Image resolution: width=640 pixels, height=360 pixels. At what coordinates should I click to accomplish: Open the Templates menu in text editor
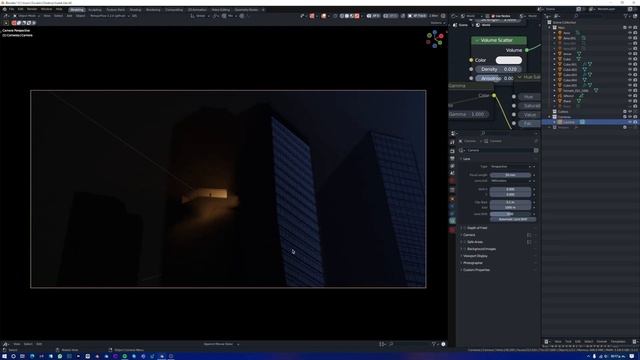coord(618,342)
